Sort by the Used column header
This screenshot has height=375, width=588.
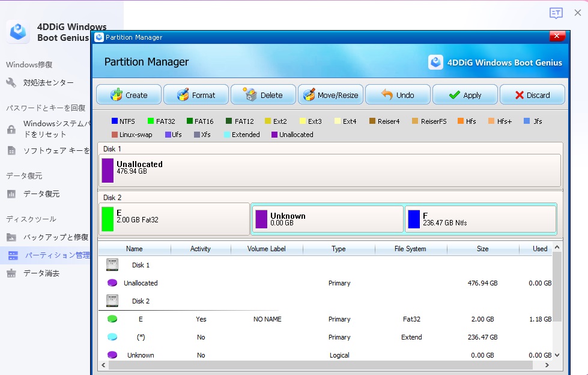point(536,249)
